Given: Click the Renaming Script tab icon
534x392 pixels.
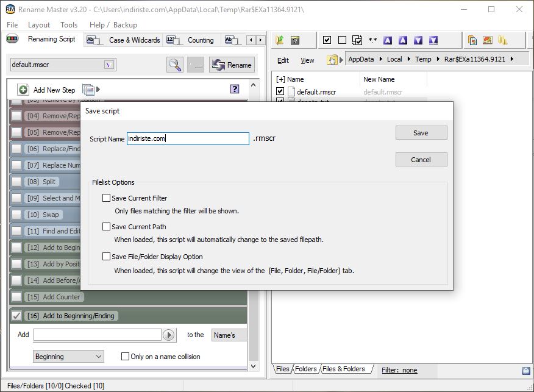Looking at the screenshot, I should 12,39.
